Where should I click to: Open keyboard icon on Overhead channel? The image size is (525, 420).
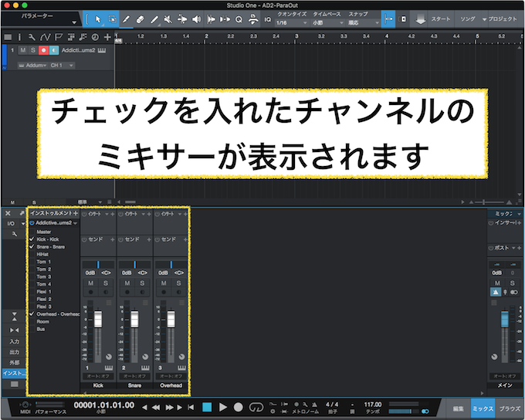click(x=181, y=367)
